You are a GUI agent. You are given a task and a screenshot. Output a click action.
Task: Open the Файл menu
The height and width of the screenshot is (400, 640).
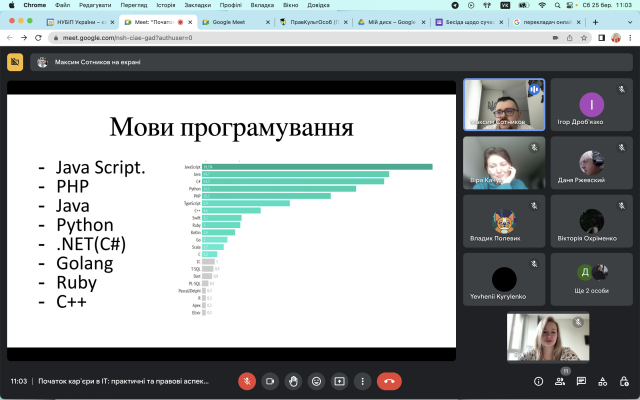point(62,5)
